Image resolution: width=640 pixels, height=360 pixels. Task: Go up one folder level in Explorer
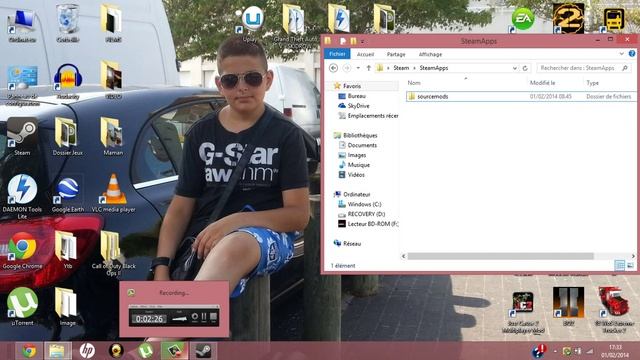(369, 68)
